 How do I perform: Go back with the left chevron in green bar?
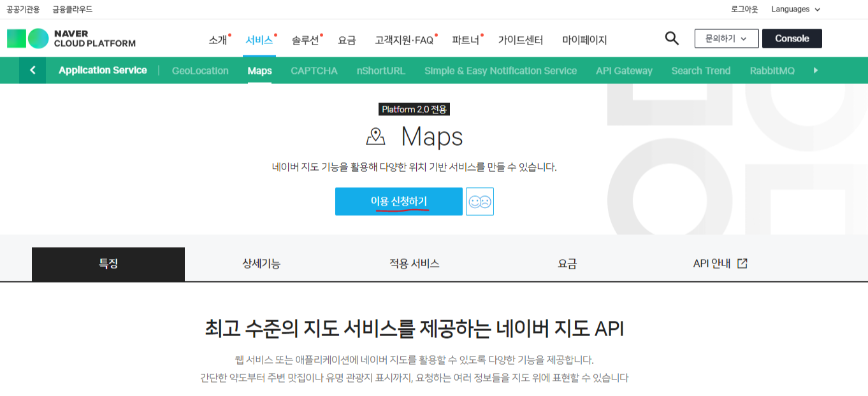pos(33,70)
